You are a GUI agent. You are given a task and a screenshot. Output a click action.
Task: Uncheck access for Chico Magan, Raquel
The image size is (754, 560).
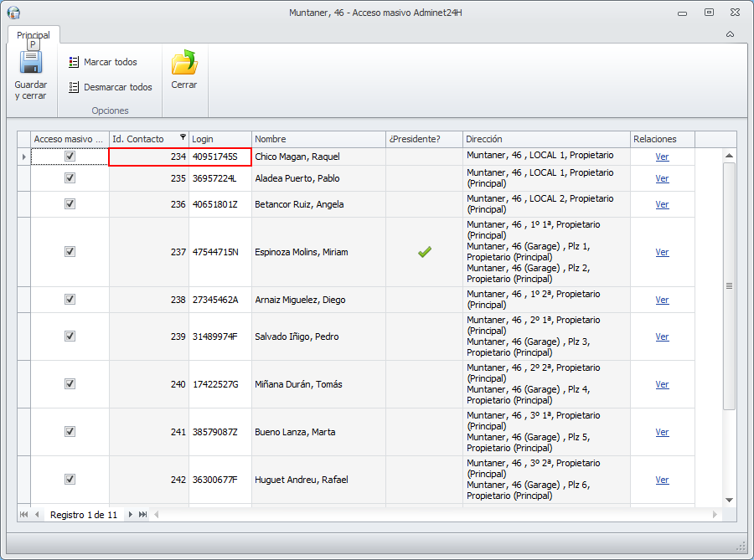pos(70,156)
